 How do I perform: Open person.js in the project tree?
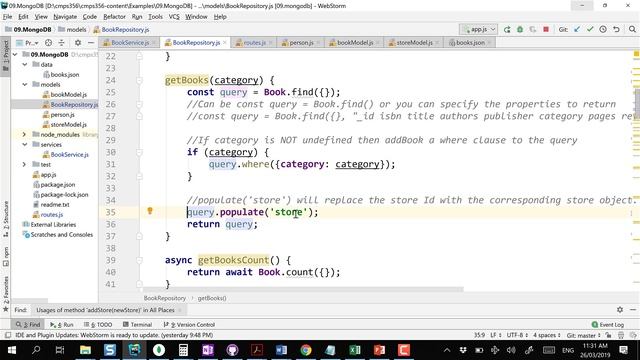click(x=62, y=115)
